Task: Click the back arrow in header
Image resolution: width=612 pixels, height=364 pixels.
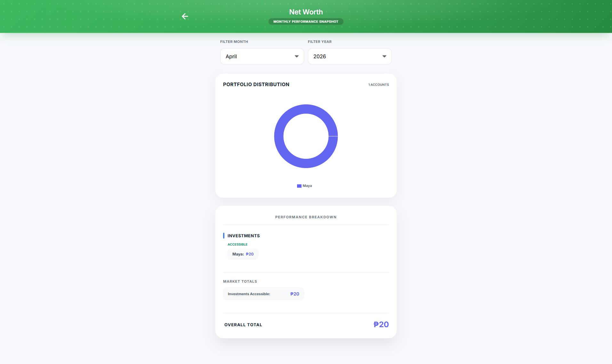Action: tap(185, 16)
